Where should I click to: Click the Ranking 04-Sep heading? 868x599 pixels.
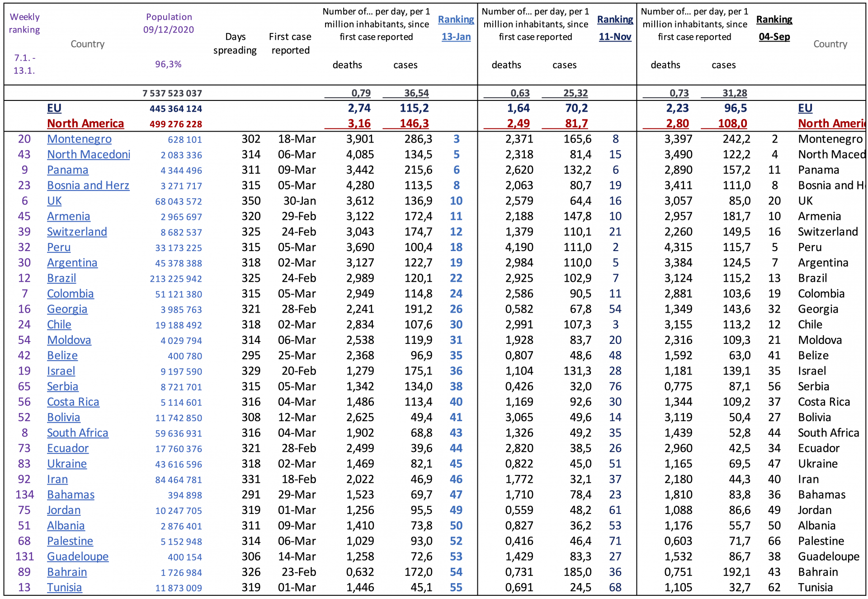tap(774, 28)
